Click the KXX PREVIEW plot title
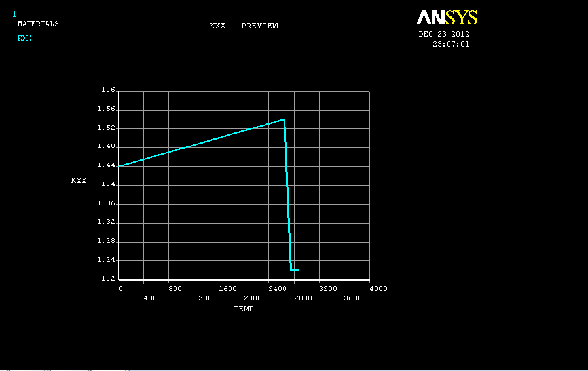 (x=244, y=26)
